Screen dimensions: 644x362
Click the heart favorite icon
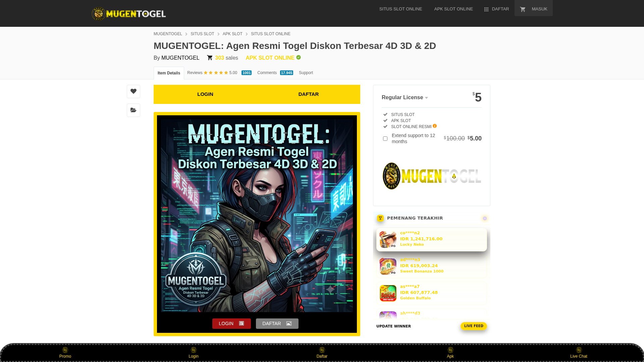coord(133,91)
